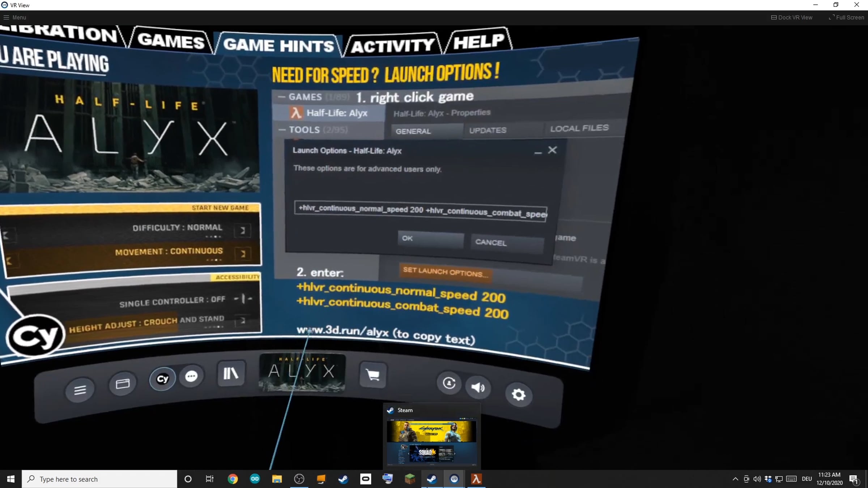Open the General properties tab
The height and width of the screenshot is (488, 868).
[x=427, y=131]
